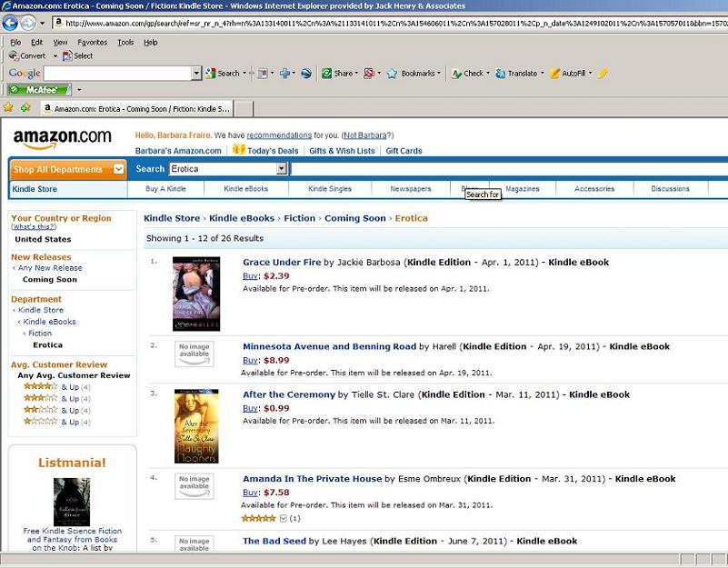Open Gifts & Wish Lists link
Image resolution: width=728 pixels, height=568 pixels.
tap(342, 151)
